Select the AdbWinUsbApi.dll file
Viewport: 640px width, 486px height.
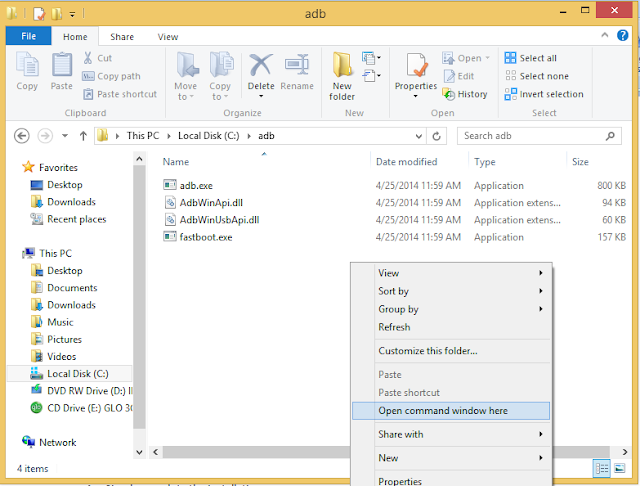pyautogui.click(x=211, y=220)
